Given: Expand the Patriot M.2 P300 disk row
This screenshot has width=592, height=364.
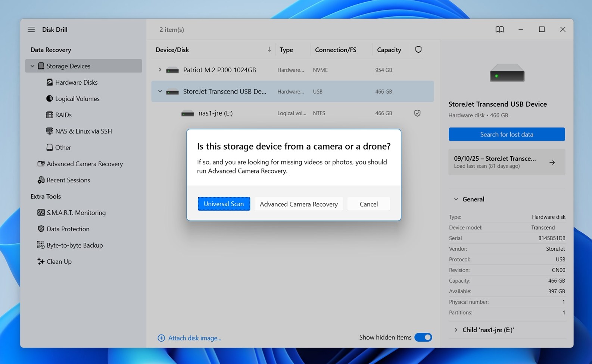Looking at the screenshot, I should point(160,70).
